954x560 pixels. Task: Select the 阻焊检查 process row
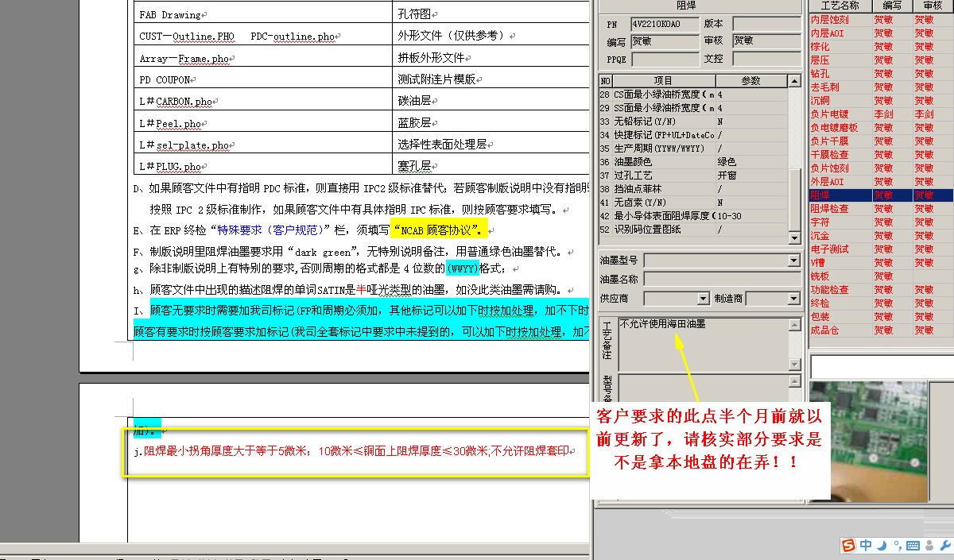tap(880, 208)
